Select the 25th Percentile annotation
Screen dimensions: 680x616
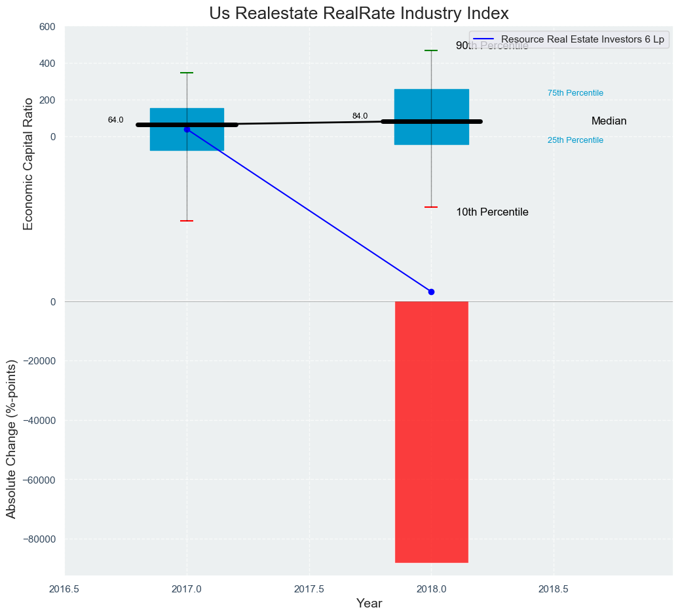point(575,140)
